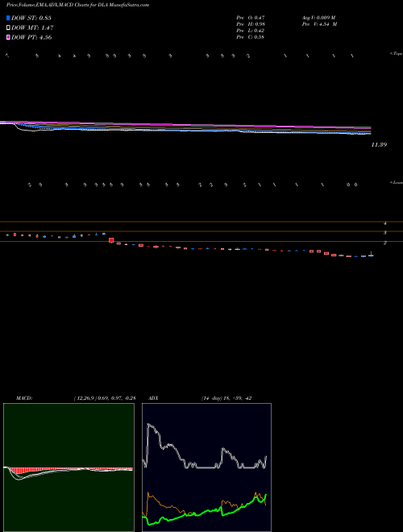
Task: Click the ADX (14 day) values text
Action: [x=226, y=398]
